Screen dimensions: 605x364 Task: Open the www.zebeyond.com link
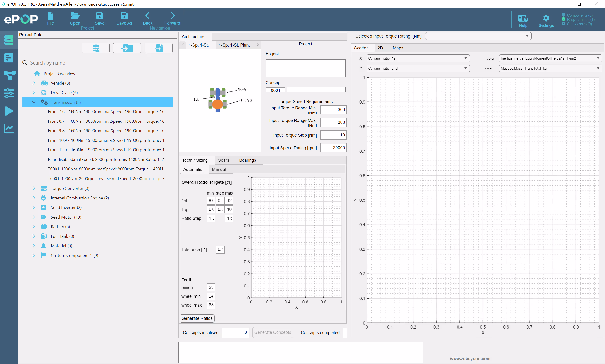point(470,358)
